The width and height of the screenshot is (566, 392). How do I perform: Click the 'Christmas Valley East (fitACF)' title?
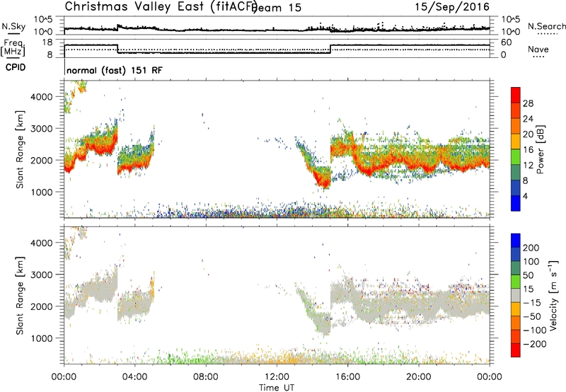pyautogui.click(x=161, y=6)
